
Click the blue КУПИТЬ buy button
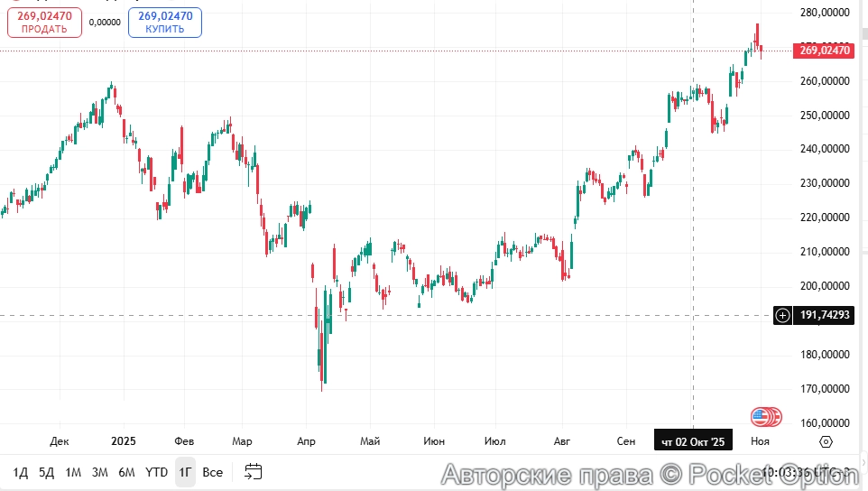point(165,23)
